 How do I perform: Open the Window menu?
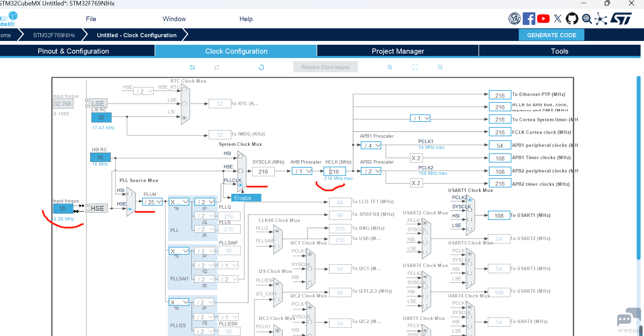click(174, 19)
